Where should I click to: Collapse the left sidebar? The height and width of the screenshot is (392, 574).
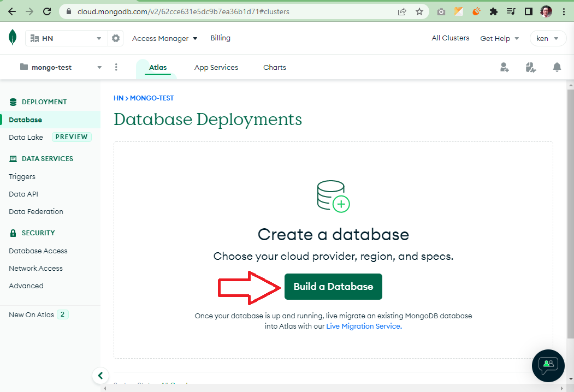click(100, 376)
